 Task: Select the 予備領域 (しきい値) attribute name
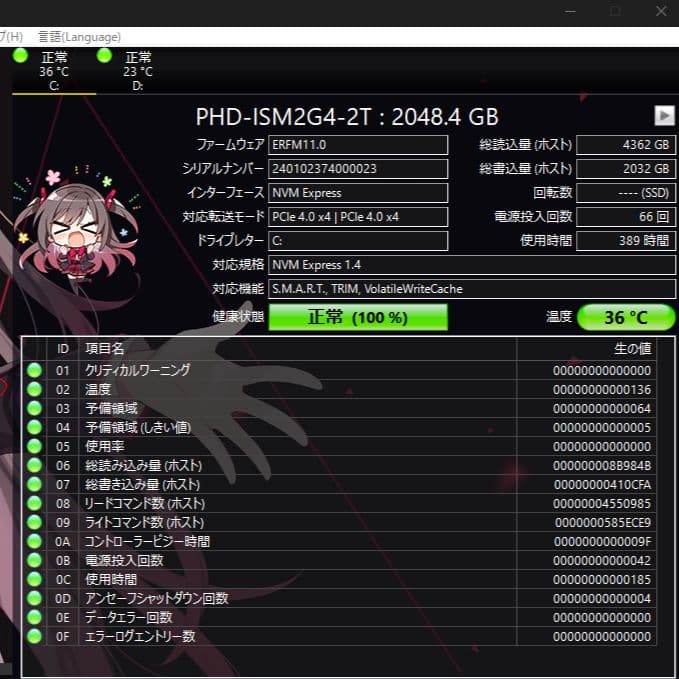(138, 427)
